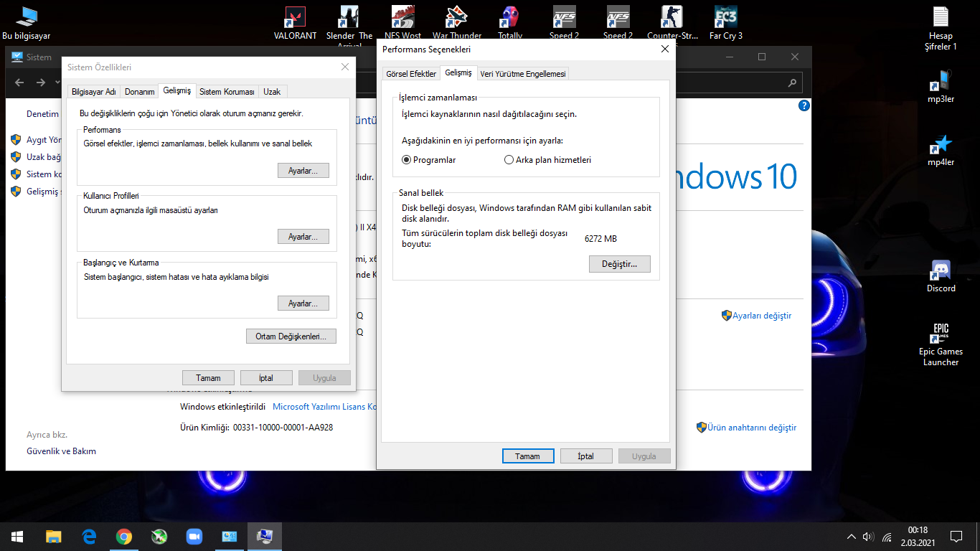Launch Epic Games Launcher from desktop
The image size is (980, 551).
941,344
